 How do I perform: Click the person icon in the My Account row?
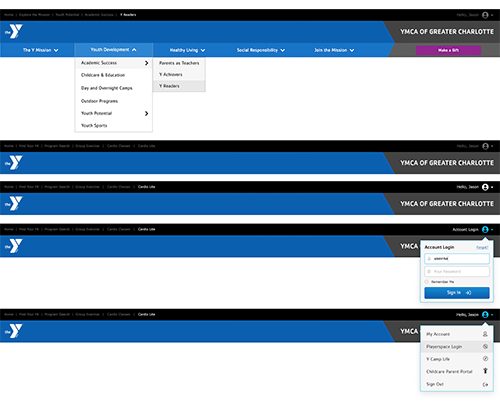click(485, 334)
